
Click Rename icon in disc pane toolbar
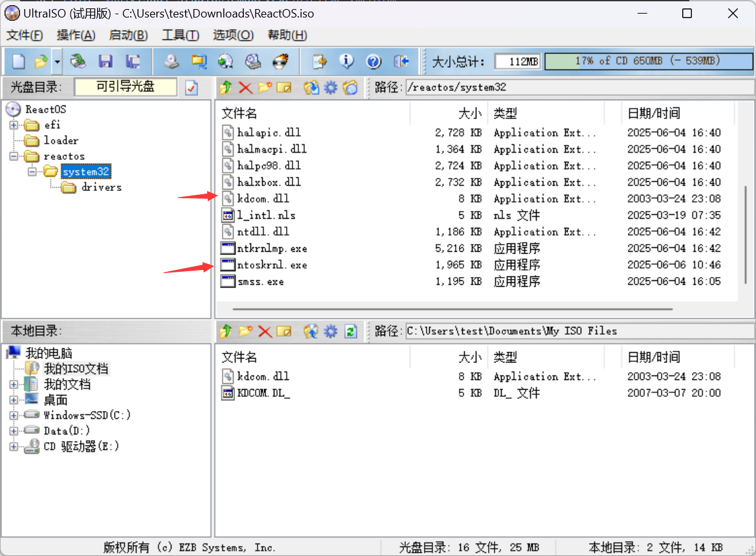coord(284,87)
